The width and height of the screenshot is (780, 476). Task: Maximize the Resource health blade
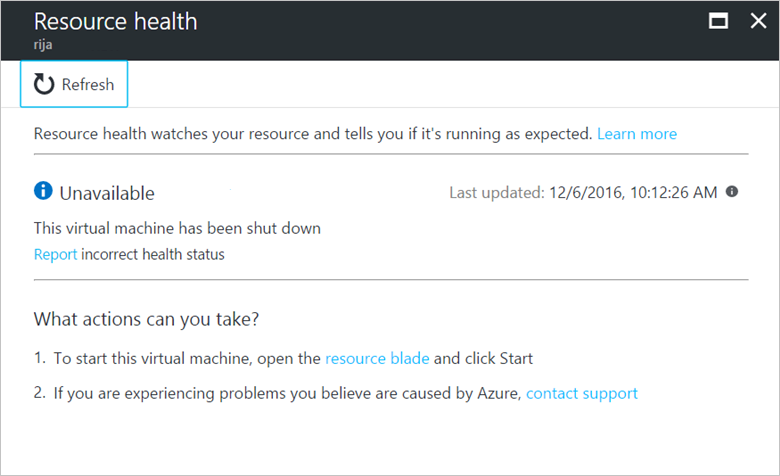coord(717,21)
